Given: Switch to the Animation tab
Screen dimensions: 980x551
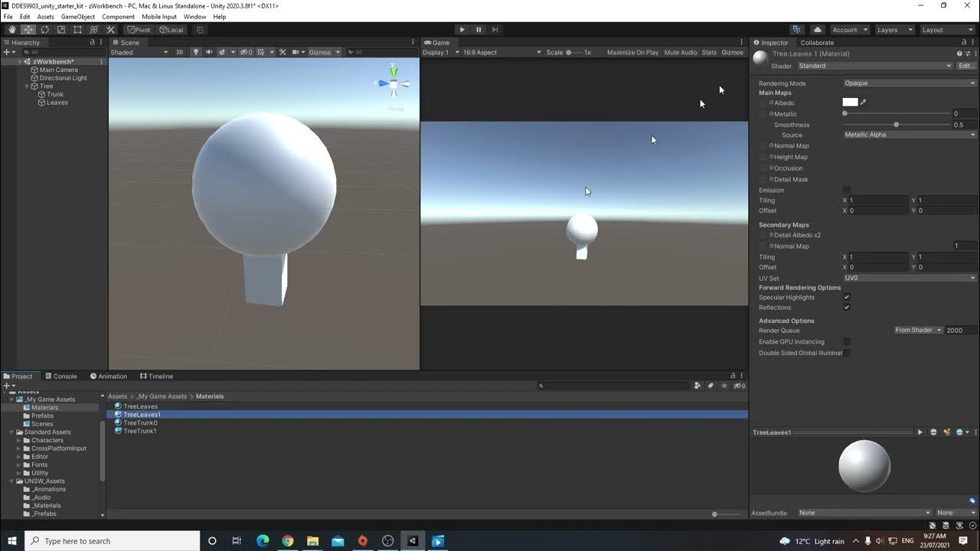Looking at the screenshot, I should tap(108, 377).
